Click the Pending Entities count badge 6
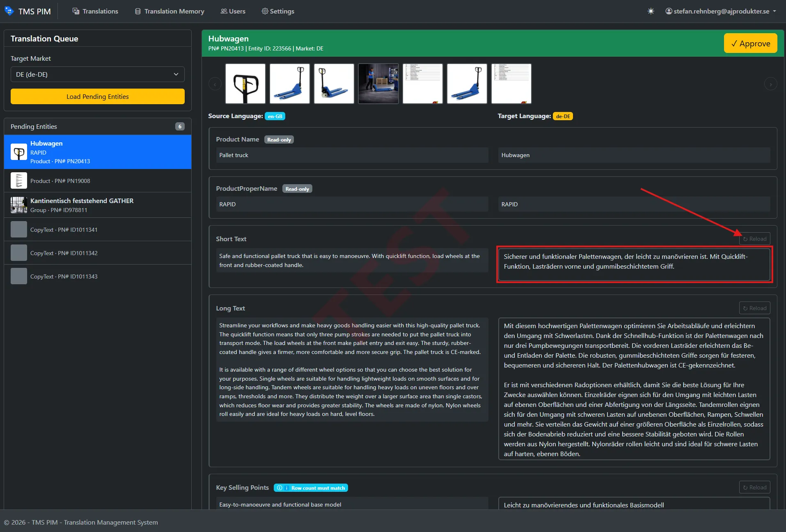Viewport: 786px width, 532px height. click(180, 126)
